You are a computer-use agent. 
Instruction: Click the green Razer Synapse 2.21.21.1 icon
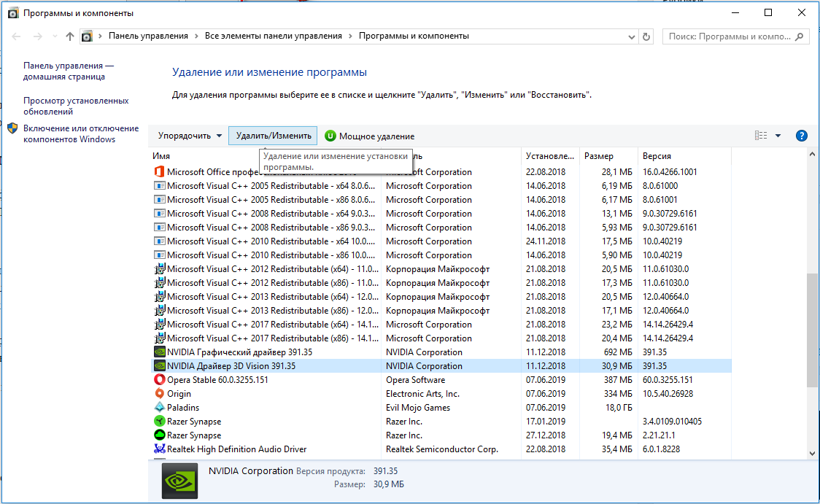click(x=160, y=435)
